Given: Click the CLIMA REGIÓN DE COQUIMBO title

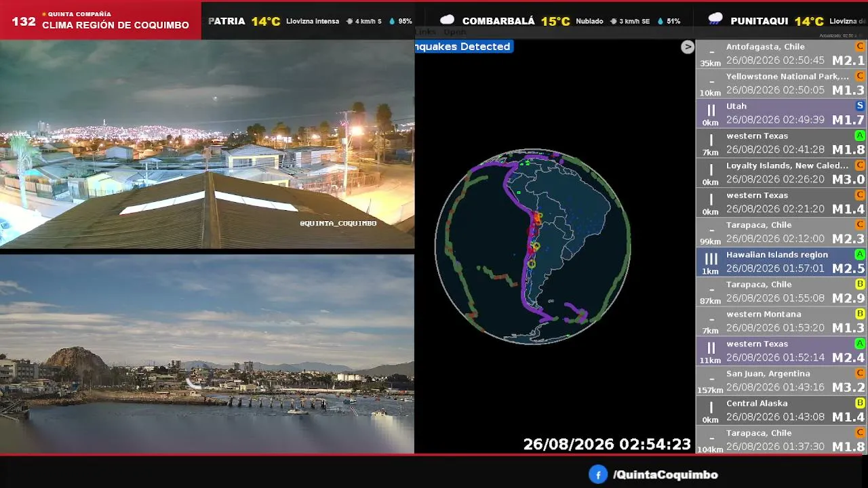Looking at the screenshot, I should [x=115, y=25].
